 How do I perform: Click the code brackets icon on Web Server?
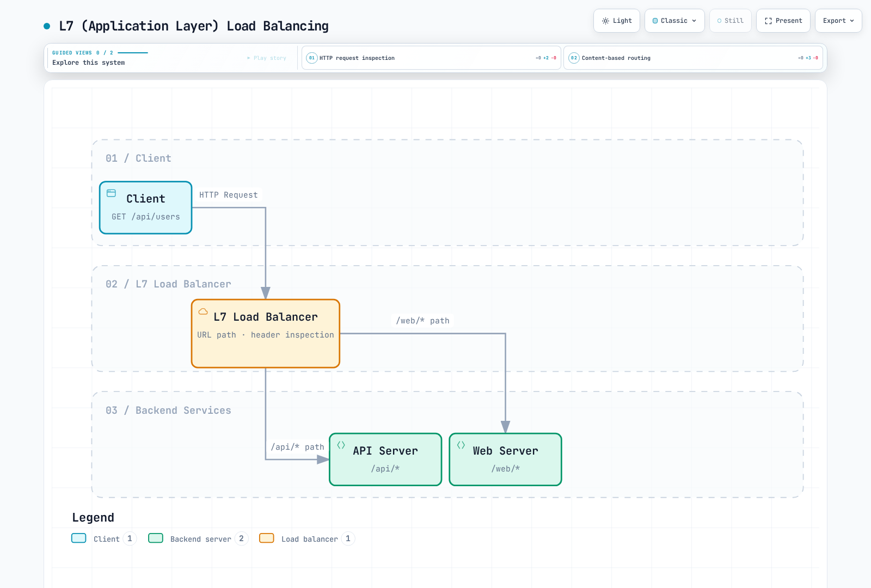461,445
